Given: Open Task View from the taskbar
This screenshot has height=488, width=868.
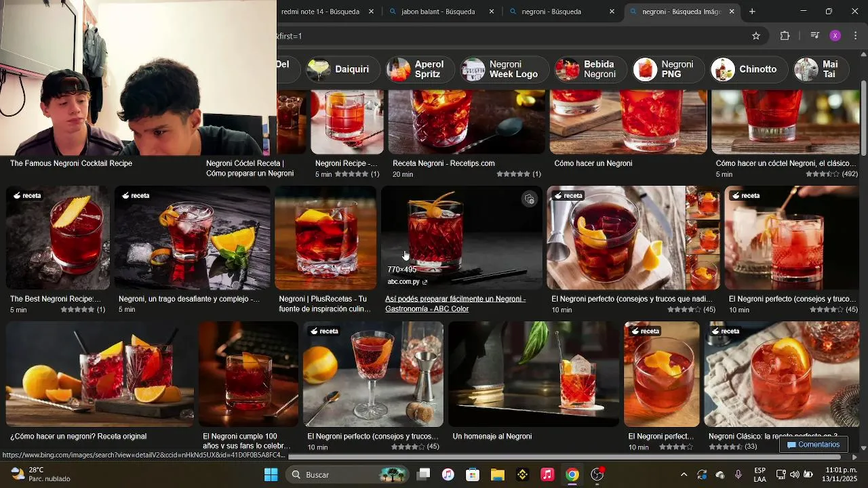Looking at the screenshot, I should [423, 474].
